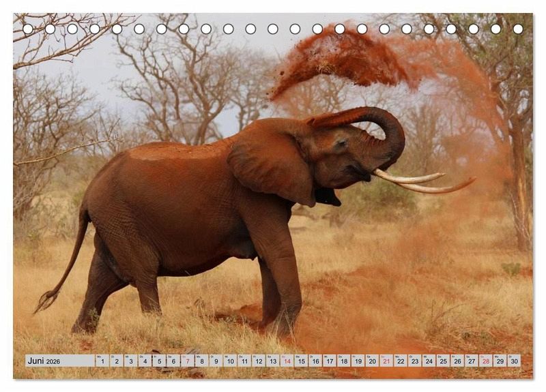Select the red Sunday 14 date cell
This screenshot has width=546, height=392.
pyautogui.click(x=287, y=361)
